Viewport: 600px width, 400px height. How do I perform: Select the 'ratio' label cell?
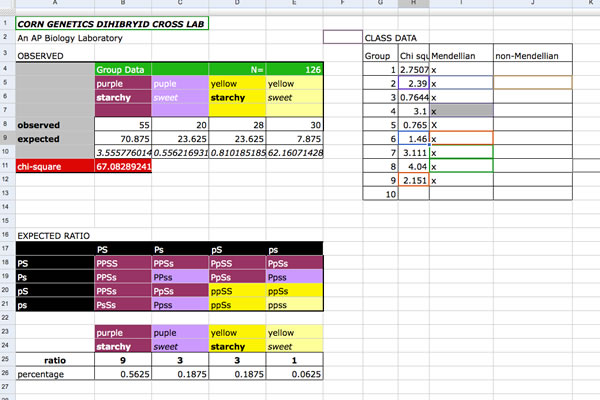coord(55,360)
